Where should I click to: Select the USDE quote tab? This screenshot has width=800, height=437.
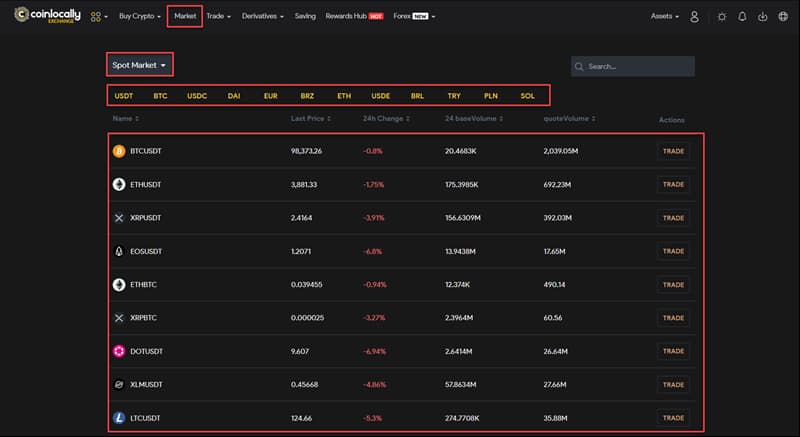[381, 96]
